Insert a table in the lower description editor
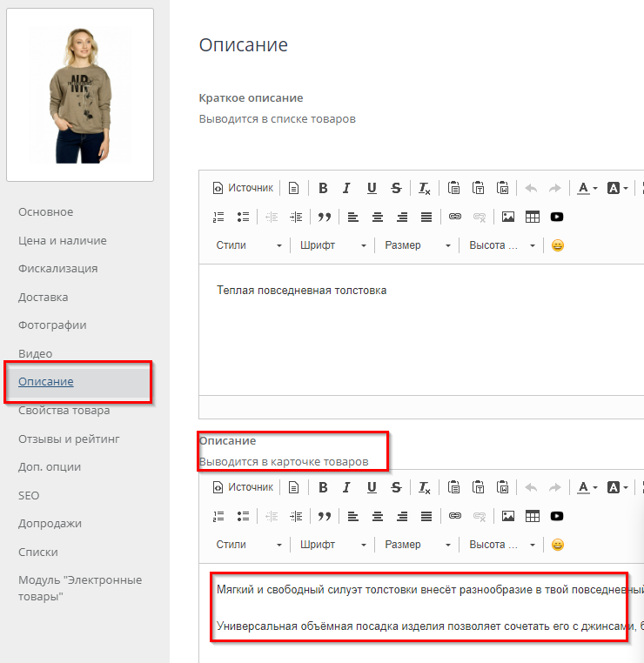The height and width of the screenshot is (663, 644). click(x=533, y=516)
